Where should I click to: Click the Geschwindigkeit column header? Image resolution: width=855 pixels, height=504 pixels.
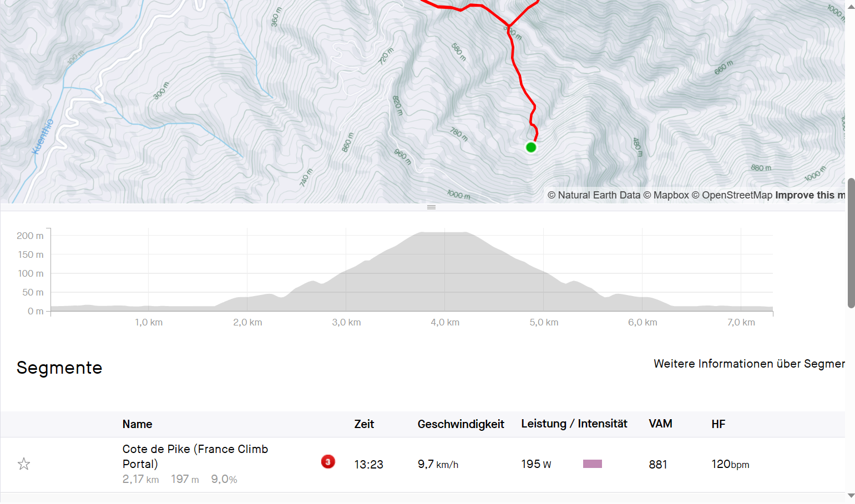pyautogui.click(x=461, y=424)
